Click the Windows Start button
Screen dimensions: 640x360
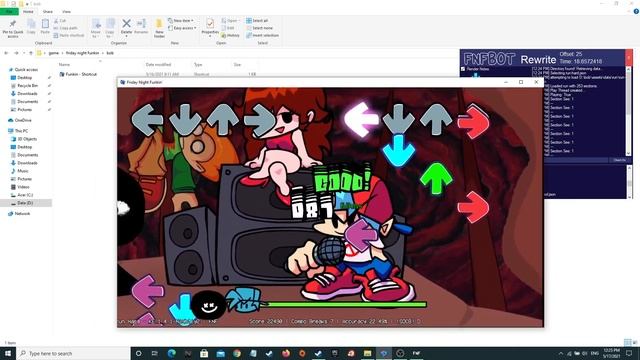(8, 353)
